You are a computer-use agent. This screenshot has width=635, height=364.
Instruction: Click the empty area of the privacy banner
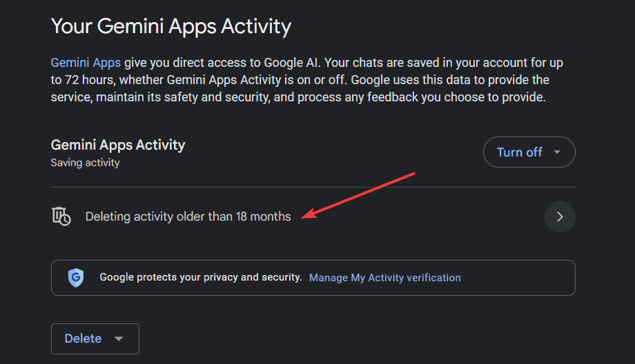click(518, 278)
